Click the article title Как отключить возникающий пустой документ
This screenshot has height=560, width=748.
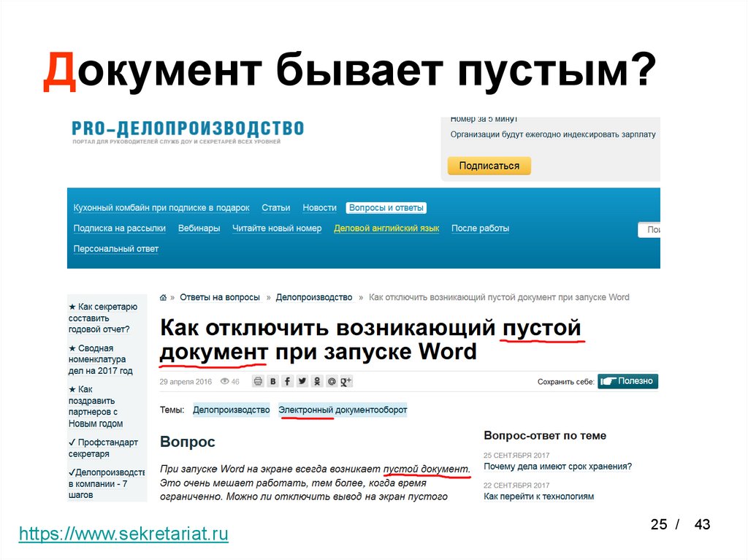[370, 340]
